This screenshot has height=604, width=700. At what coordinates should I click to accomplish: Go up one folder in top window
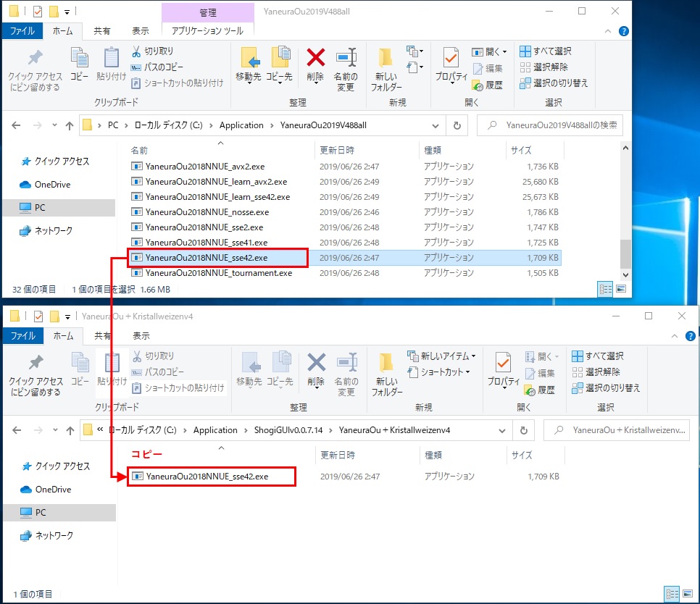[x=69, y=126]
